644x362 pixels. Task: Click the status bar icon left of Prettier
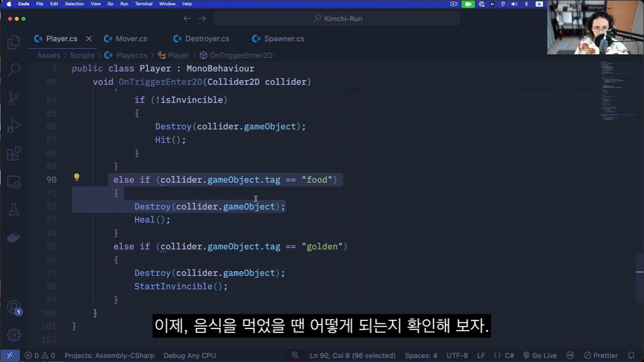[570, 355]
